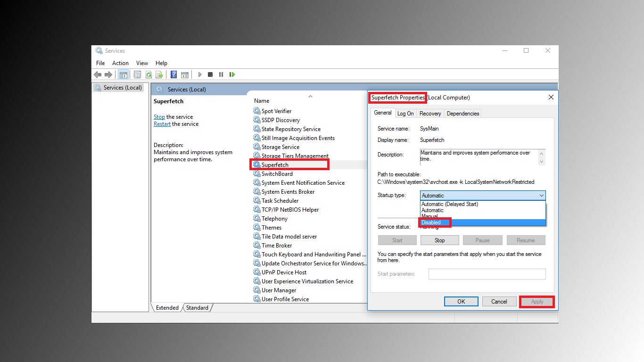This screenshot has height=362, width=644.
Task: Close the Superfetch Properties dialog
Action: point(551,97)
